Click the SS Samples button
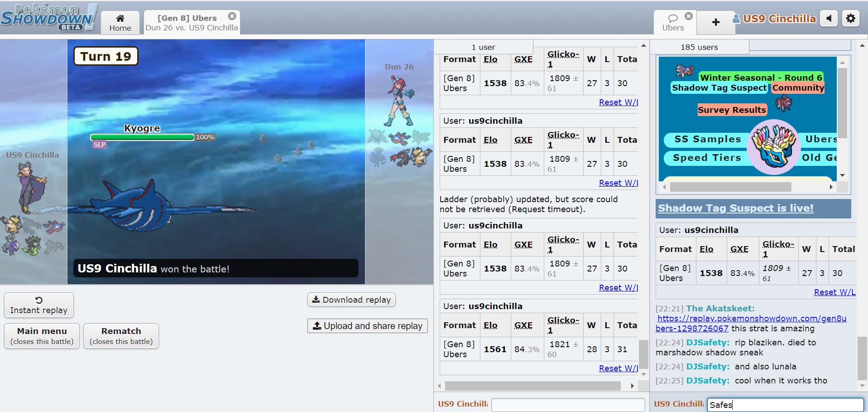Screen dimensions: 868x412 pyautogui.click(x=707, y=140)
